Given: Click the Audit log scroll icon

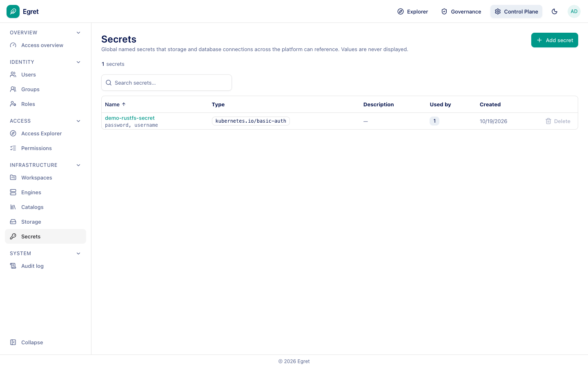Looking at the screenshot, I should [13, 266].
